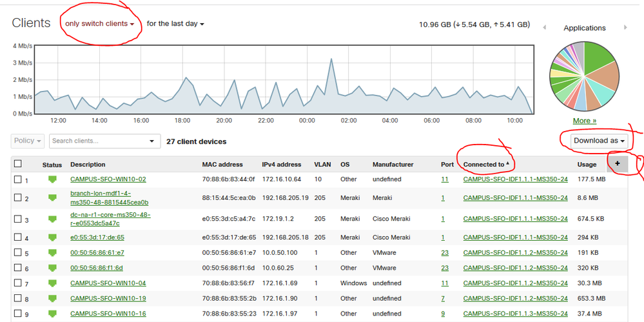
Task: Check the box for row 8 CAMPUS-SFO-WIN10-19
Action: [x=17, y=298]
